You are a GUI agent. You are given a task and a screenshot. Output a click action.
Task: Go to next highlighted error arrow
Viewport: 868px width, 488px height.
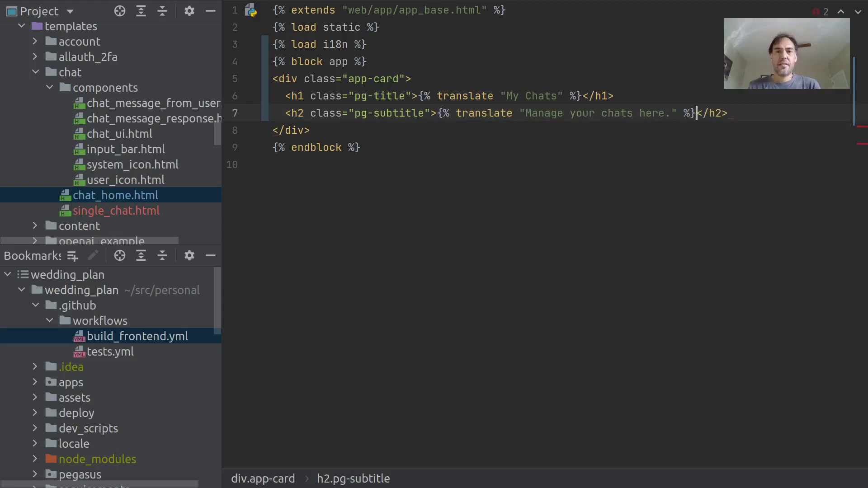(x=858, y=12)
